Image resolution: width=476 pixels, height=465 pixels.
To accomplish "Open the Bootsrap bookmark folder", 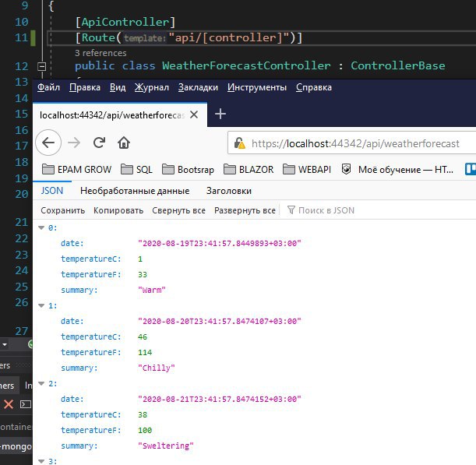I will click(x=188, y=169).
